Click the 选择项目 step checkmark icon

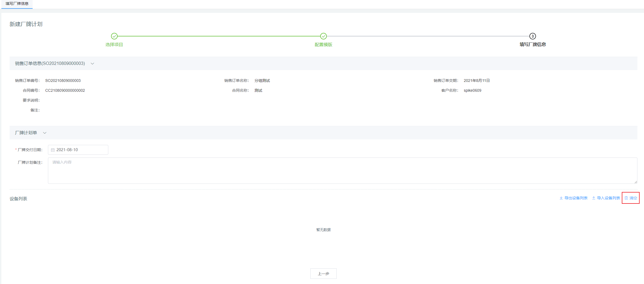click(114, 36)
